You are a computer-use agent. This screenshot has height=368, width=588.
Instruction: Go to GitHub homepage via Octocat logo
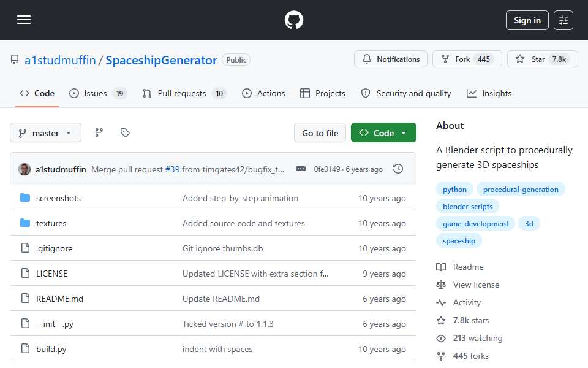(x=293, y=20)
